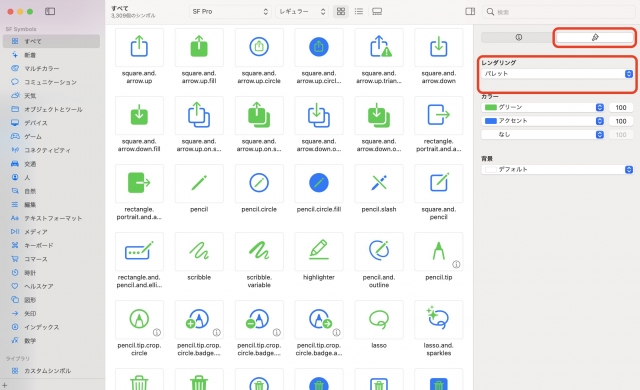
Task: Toggle the inspector panel icon
Action: click(x=470, y=11)
